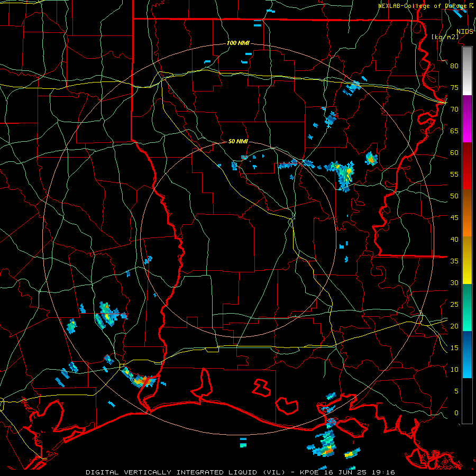Click "DIGITAL VERTICALLY INTEGRATED LIQUID" caption text

pos(172,472)
